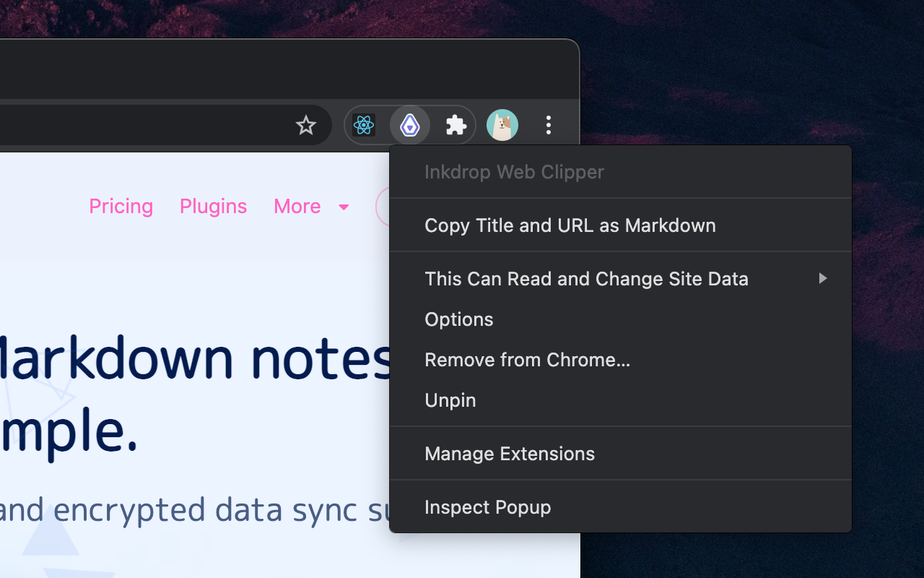Viewport: 924px width, 578px height.
Task: Open the Extensions puzzle-piece menu
Action: pos(456,126)
